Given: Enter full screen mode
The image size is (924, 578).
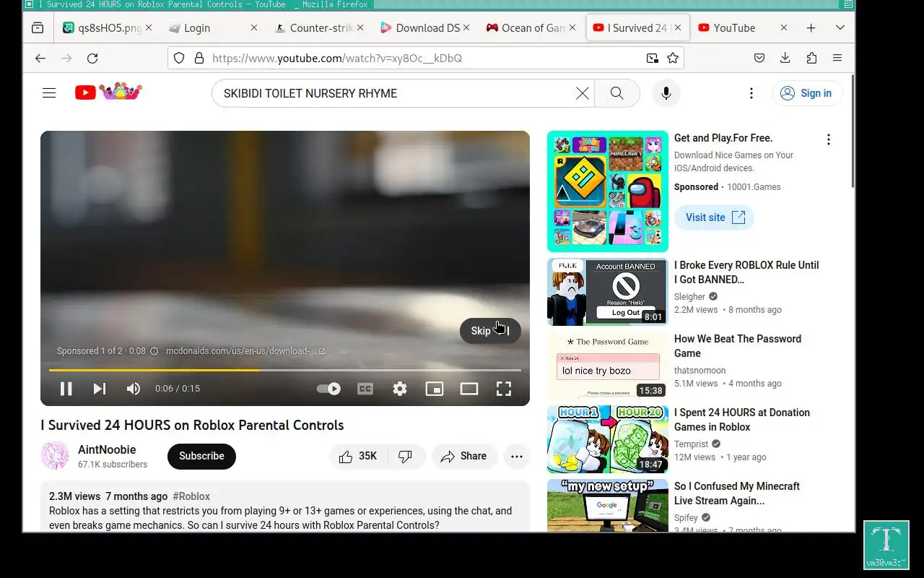Looking at the screenshot, I should pos(504,389).
